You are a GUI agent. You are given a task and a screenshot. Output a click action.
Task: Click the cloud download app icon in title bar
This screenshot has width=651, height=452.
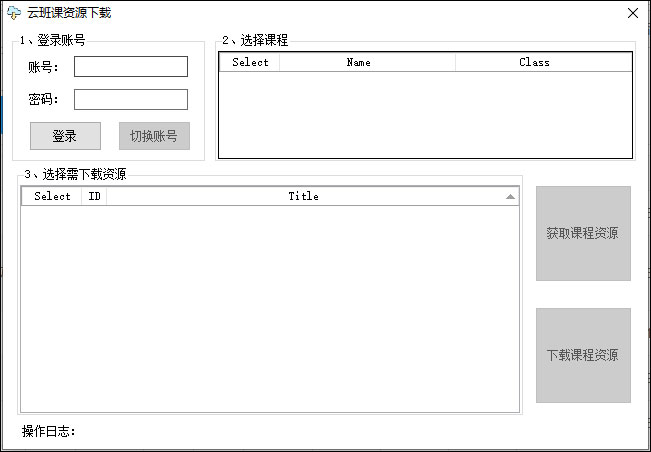click(14, 13)
